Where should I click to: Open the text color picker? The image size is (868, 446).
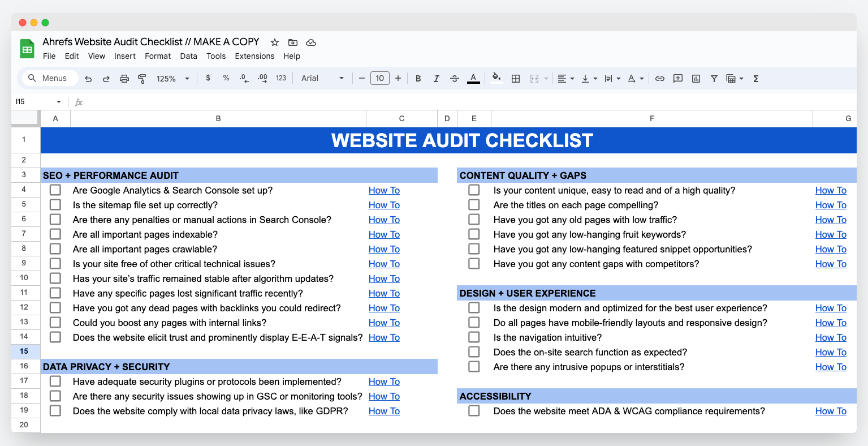click(473, 78)
